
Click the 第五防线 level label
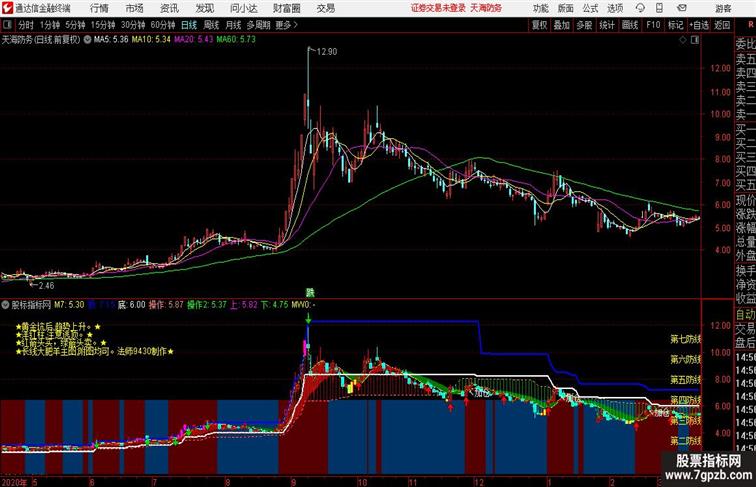coord(686,380)
